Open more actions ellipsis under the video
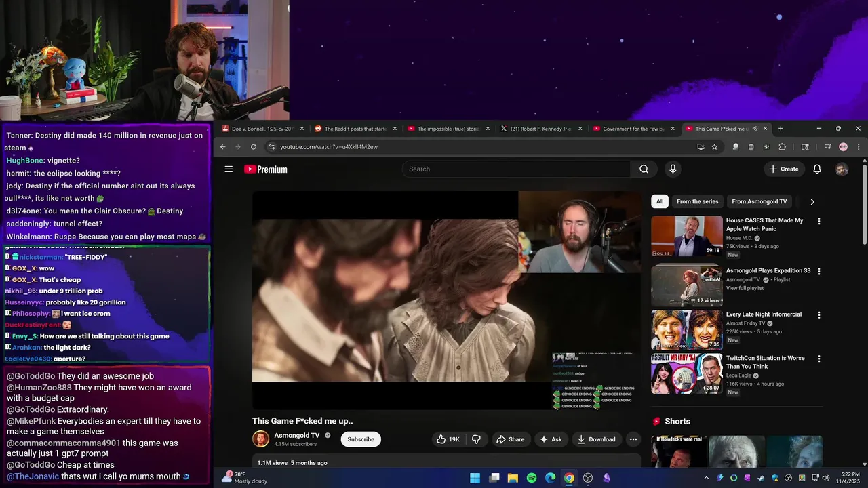 click(633, 439)
